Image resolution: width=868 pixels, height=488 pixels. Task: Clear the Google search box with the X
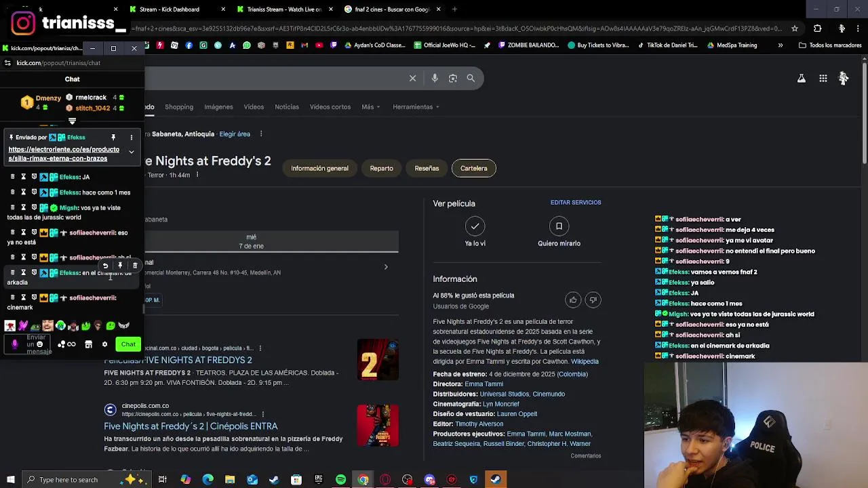pyautogui.click(x=412, y=78)
